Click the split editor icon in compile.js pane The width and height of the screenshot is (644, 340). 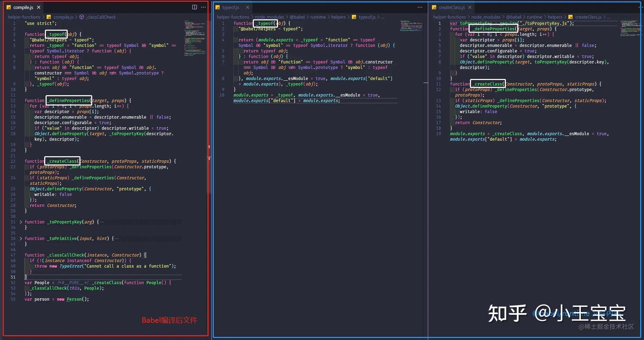[194, 7]
